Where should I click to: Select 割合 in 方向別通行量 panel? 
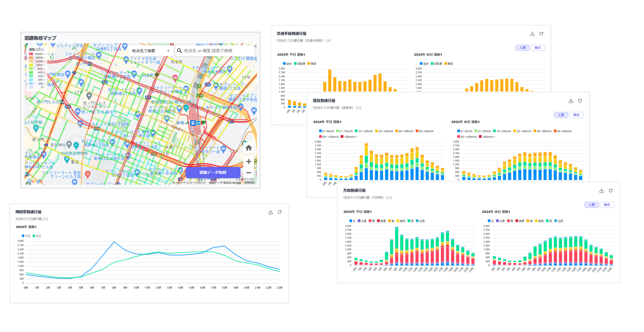point(607,205)
